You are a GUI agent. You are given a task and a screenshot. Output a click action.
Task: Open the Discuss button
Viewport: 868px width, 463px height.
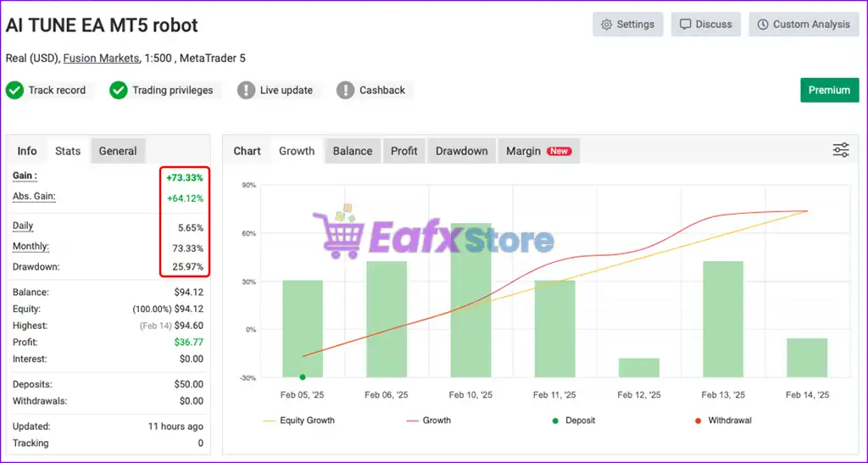[x=706, y=25]
